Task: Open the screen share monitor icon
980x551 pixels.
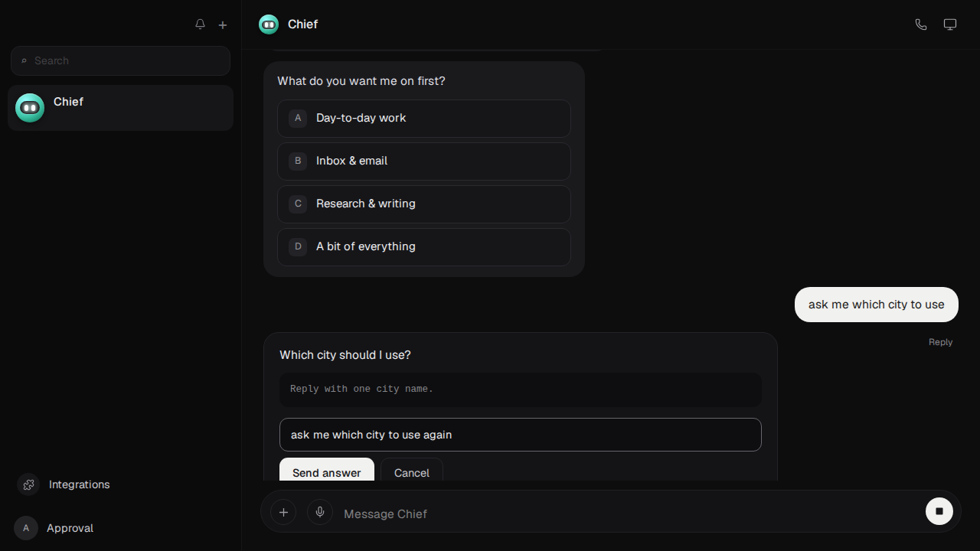Action: click(x=950, y=24)
